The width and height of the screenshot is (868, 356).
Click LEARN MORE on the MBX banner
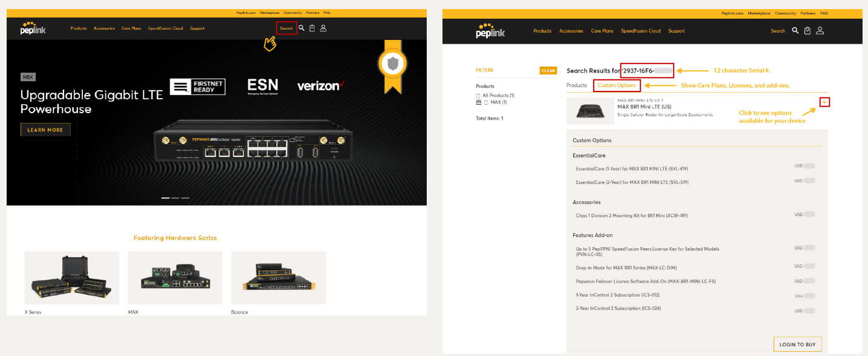[x=45, y=130]
